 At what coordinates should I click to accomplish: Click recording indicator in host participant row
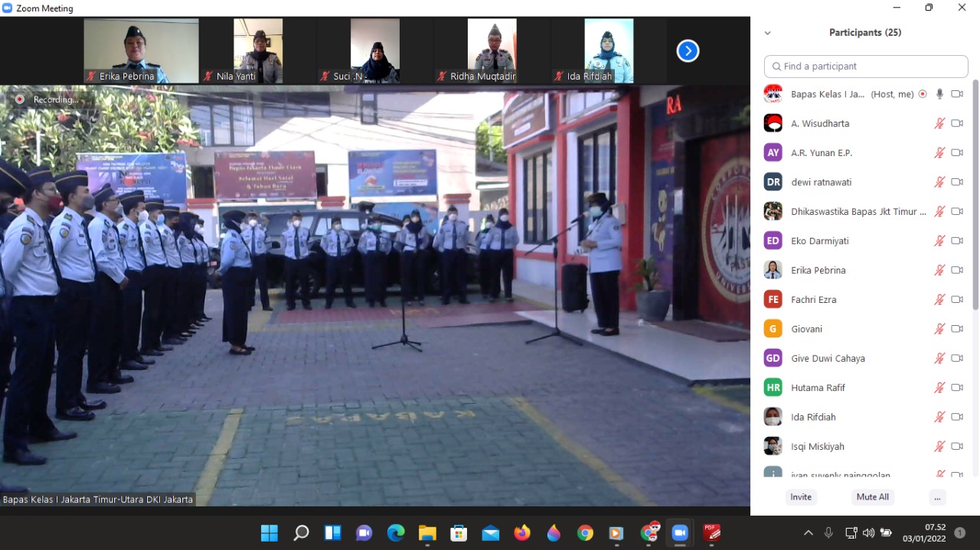pyautogui.click(x=923, y=94)
